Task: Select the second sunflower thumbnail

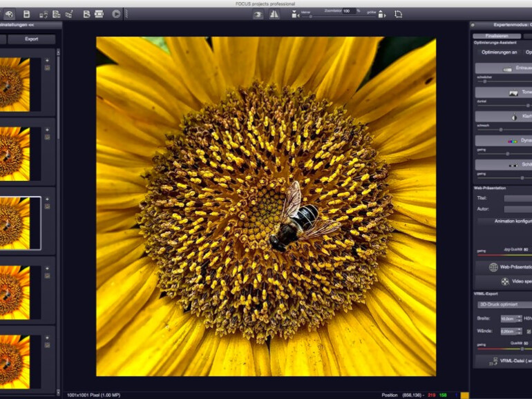Action: pos(15,154)
